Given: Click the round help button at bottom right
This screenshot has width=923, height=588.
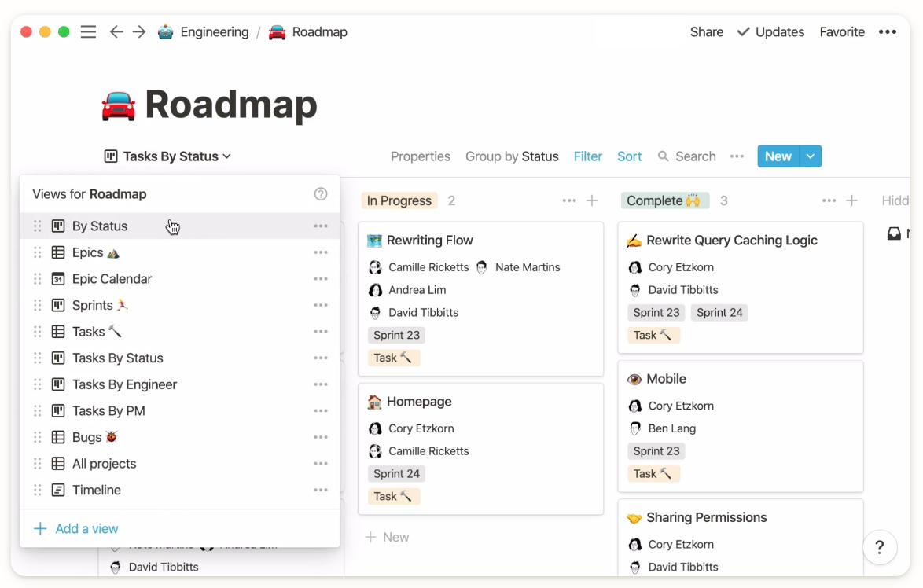Looking at the screenshot, I should [880, 547].
